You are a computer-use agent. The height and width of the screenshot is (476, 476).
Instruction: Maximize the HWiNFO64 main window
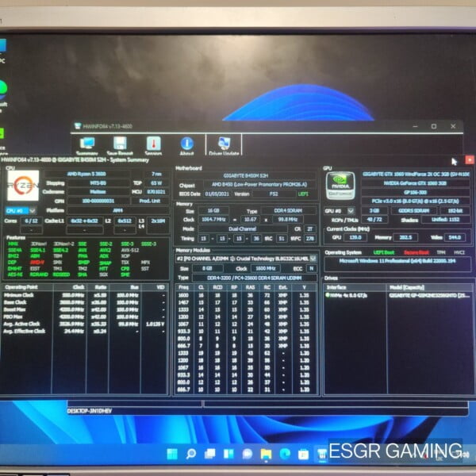pos(434,126)
